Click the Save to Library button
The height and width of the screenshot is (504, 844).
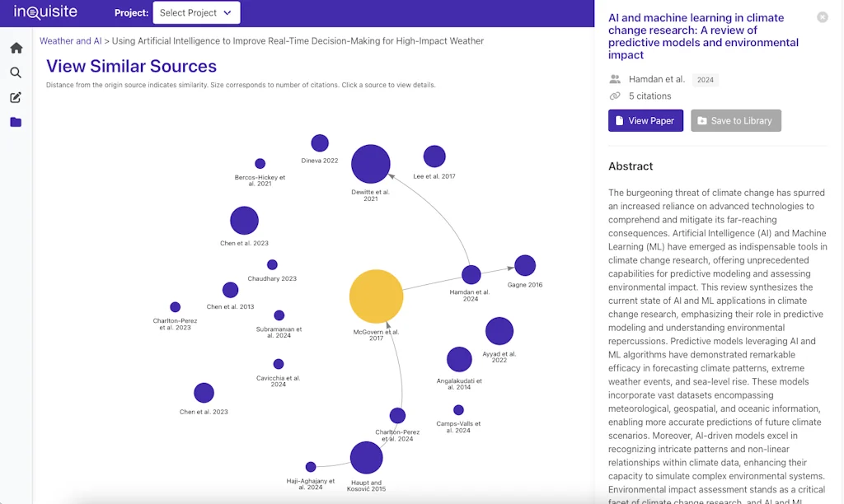[x=735, y=121]
